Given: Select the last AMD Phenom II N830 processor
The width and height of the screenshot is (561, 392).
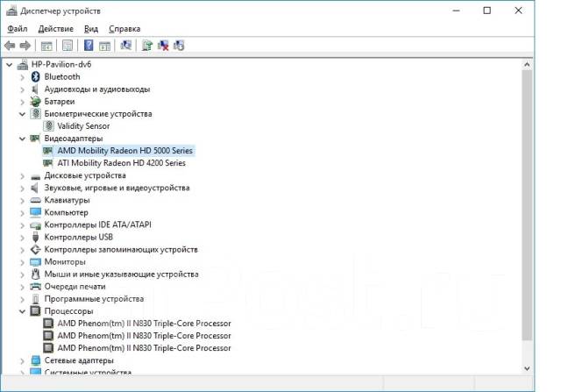Looking at the screenshot, I should (x=144, y=348).
